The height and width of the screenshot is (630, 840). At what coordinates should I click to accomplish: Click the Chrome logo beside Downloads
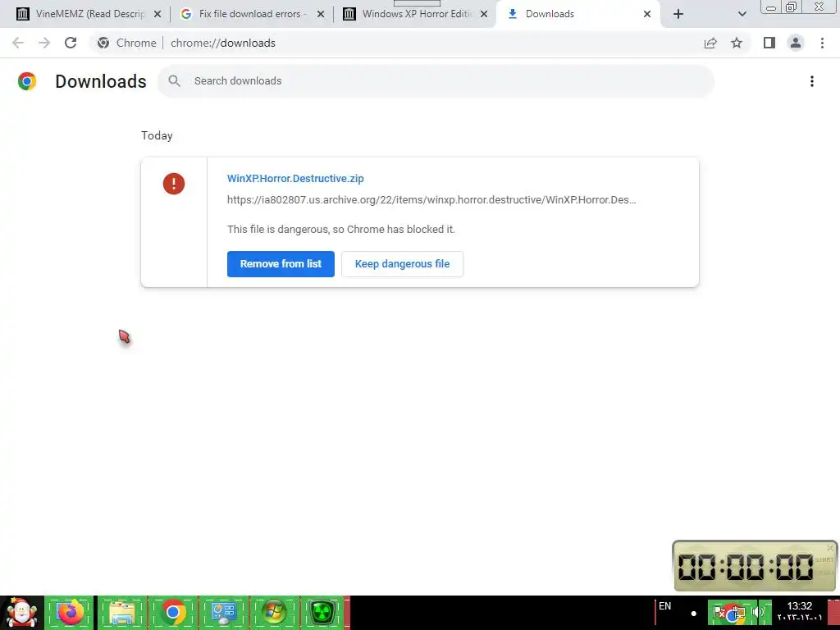pyautogui.click(x=27, y=81)
